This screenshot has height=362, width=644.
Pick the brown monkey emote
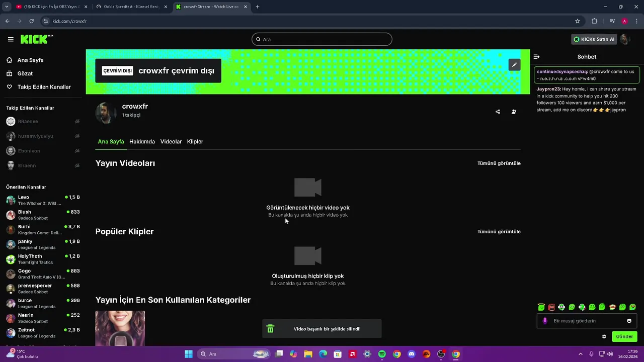[x=612, y=307]
